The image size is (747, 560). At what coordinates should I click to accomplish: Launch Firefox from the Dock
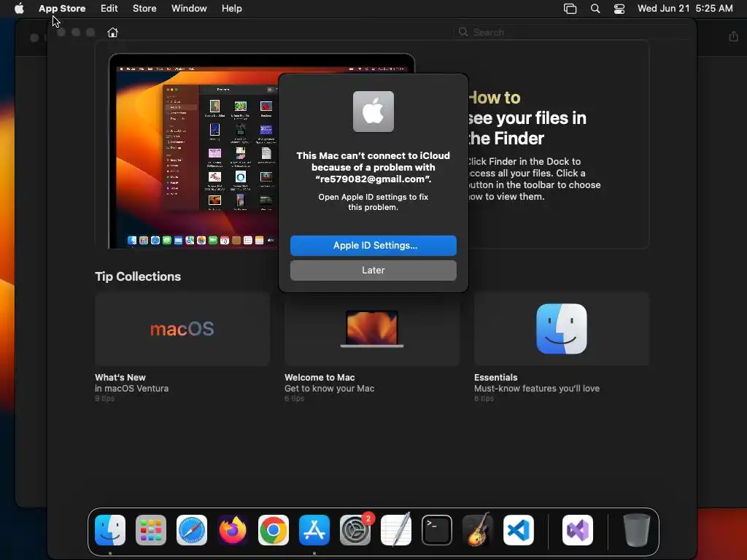click(x=233, y=530)
